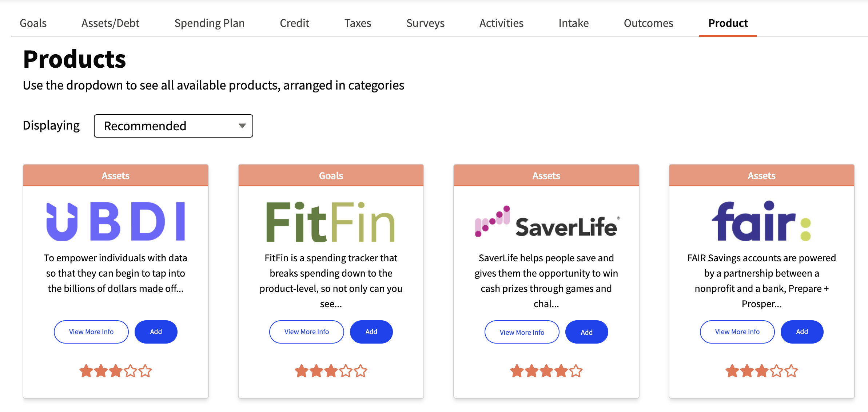
Task: View More Info for fair savings
Action: click(x=737, y=332)
